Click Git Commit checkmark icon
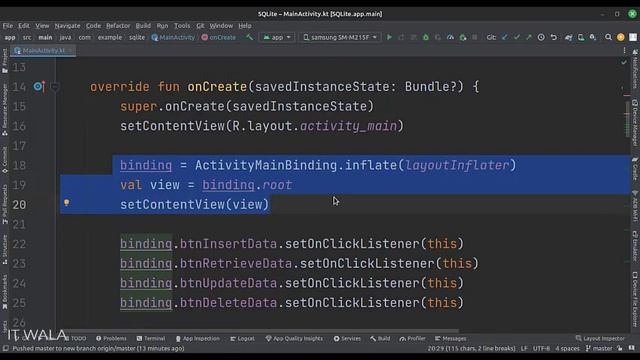The image size is (640, 360). (x=517, y=37)
